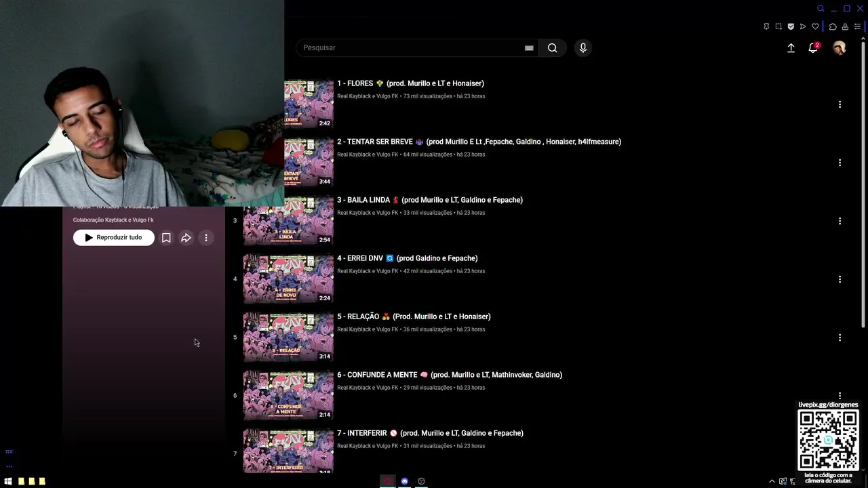Open video title 1 - FLORES

point(410,83)
